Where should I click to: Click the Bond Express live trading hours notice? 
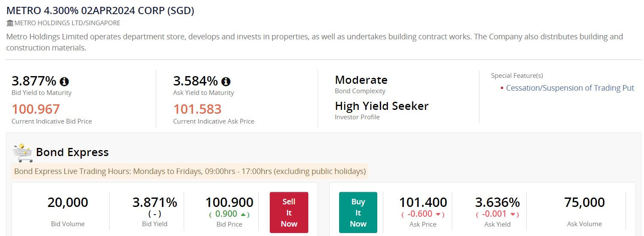click(190, 171)
